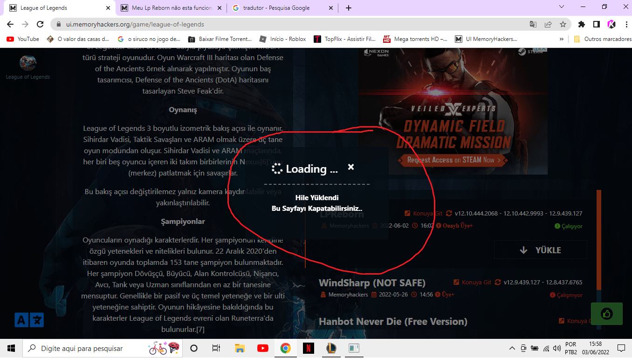Open the YouTube bookmark

(23, 39)
